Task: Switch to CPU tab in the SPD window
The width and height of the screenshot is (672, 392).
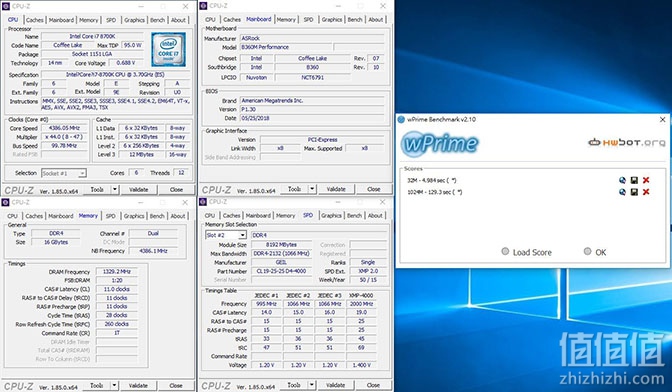Action: (210, 215)
